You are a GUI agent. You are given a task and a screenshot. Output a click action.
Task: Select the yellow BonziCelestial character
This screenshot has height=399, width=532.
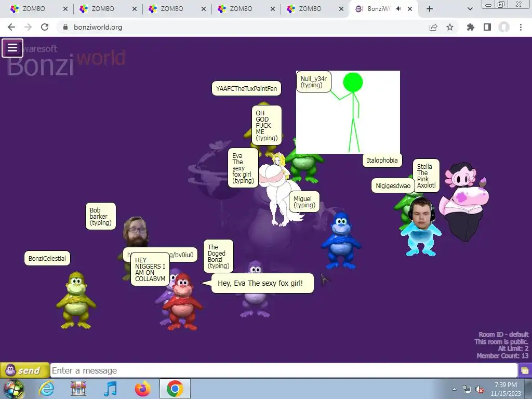[76, 300]
